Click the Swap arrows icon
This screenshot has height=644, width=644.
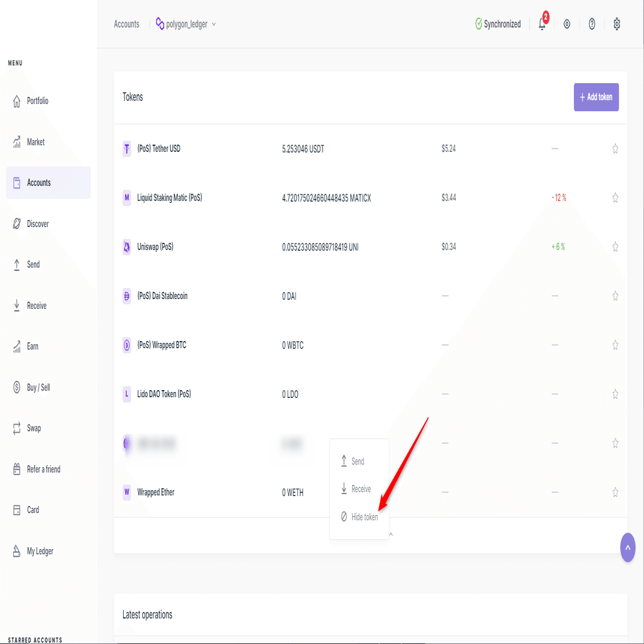pos(16,428)
